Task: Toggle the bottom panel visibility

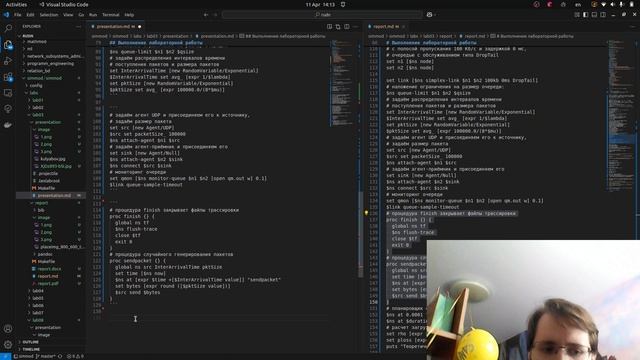Action: [594, 15]
